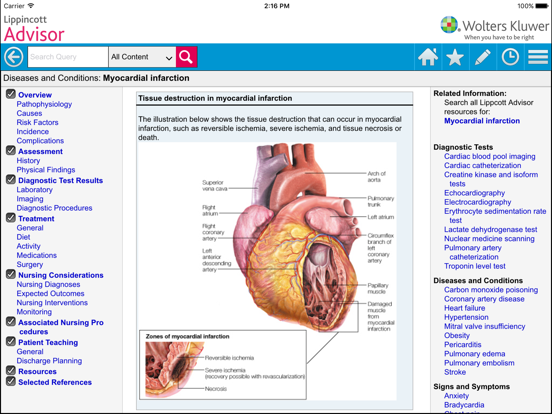Open the Treatment section
This screenshot has height=414, width=552.
pos(36,219)
